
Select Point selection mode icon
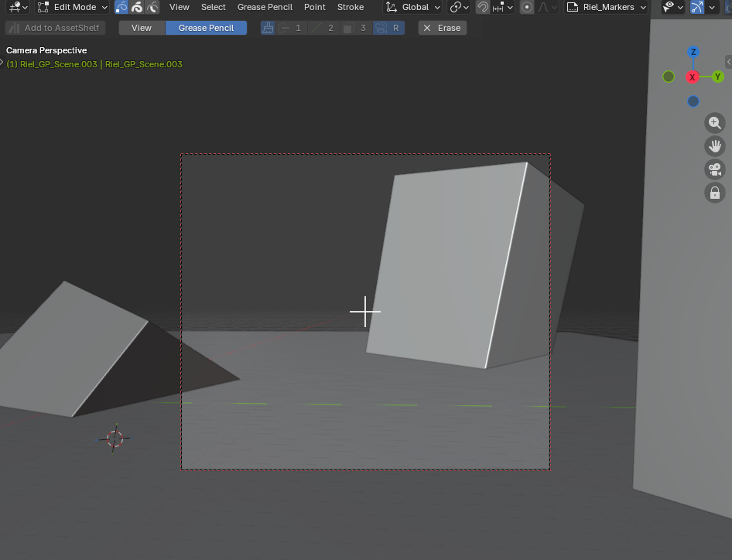click(x=121, y=7)
